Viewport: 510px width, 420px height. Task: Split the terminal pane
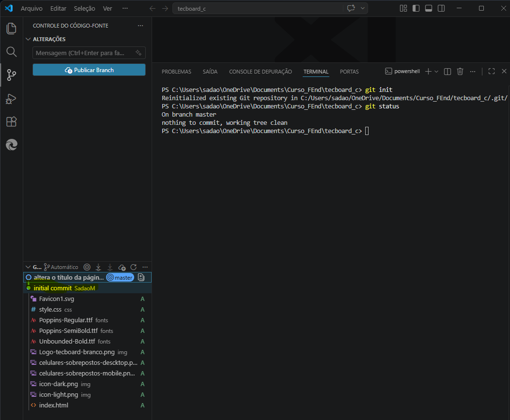[448, 72]
